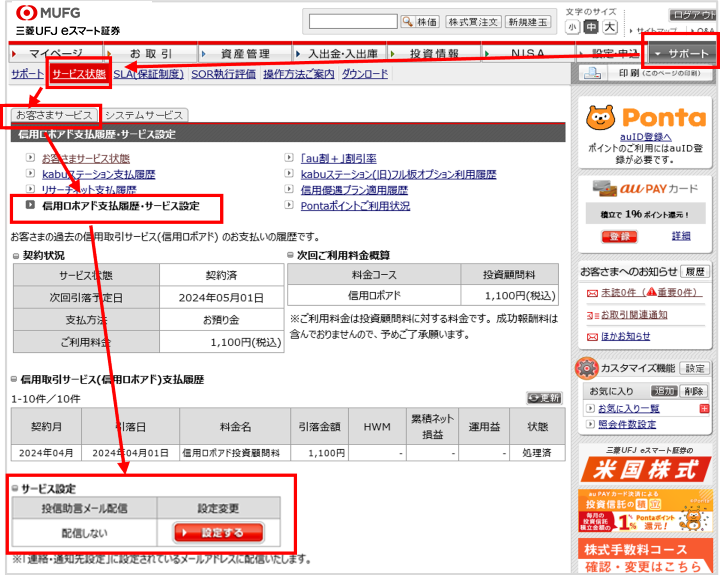Click the 株式買注文 button

(x=473, y=22)
